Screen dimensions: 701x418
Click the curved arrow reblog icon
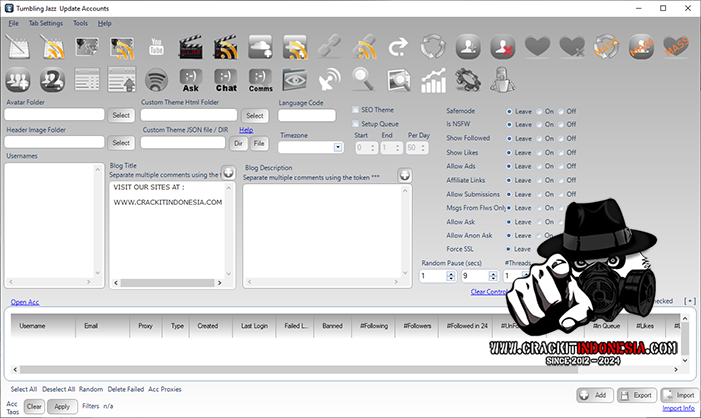(x=398, y=48)
